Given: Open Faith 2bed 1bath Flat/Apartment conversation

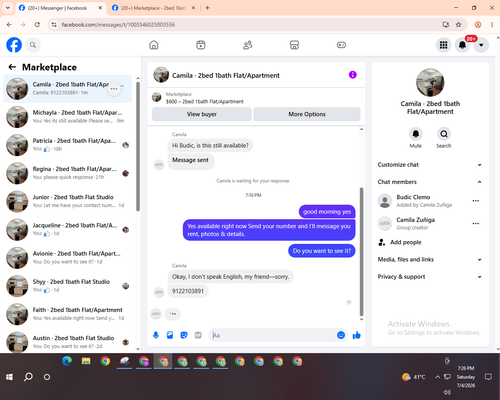Looking at the screenshot, I should coord(68,314).
